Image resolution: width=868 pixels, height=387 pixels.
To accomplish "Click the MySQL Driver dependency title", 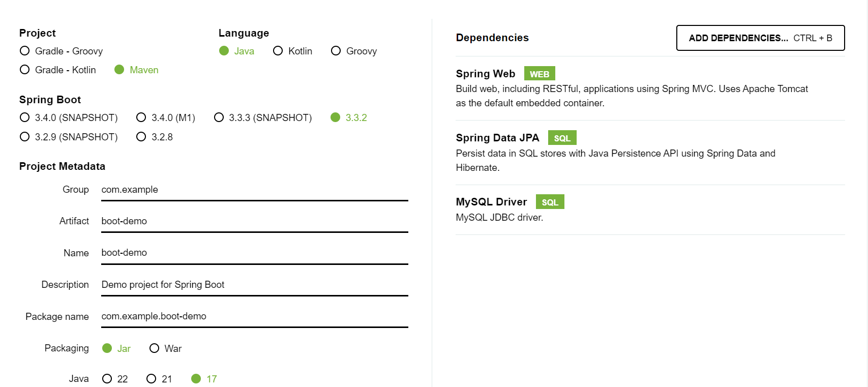I will 491,202.
